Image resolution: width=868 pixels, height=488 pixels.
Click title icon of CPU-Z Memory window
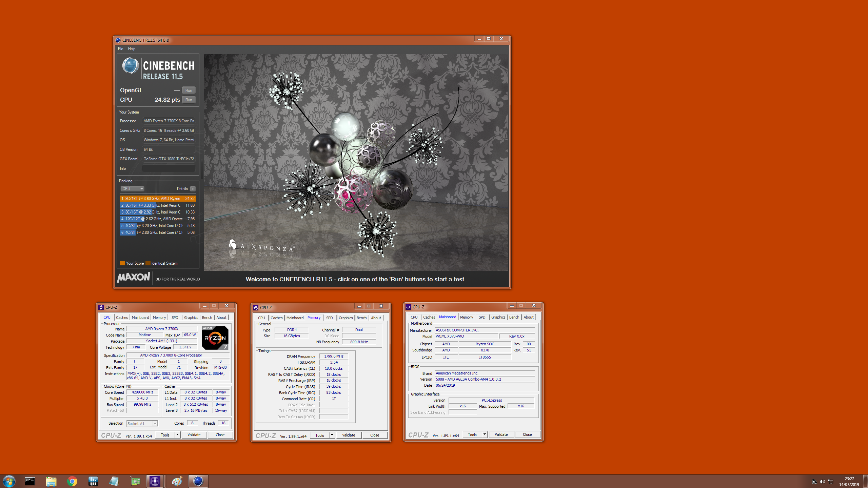tap(256, 308)
